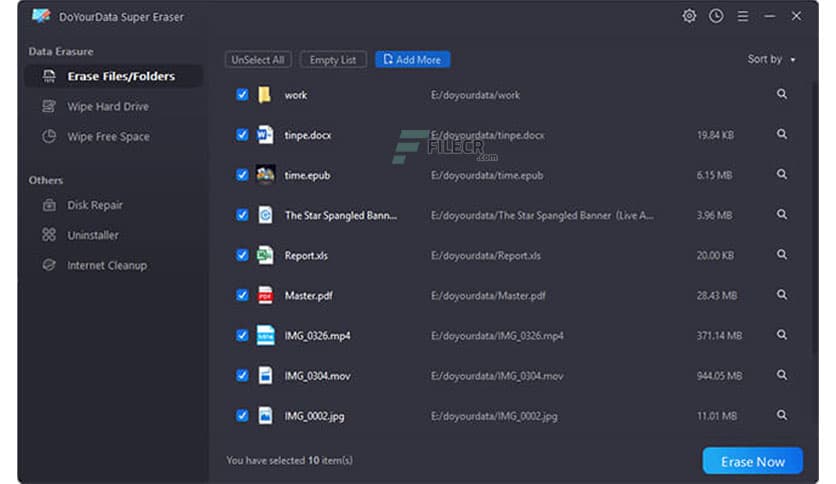Open the settings gear icon

pyautogui.click(x=689, y=17)
